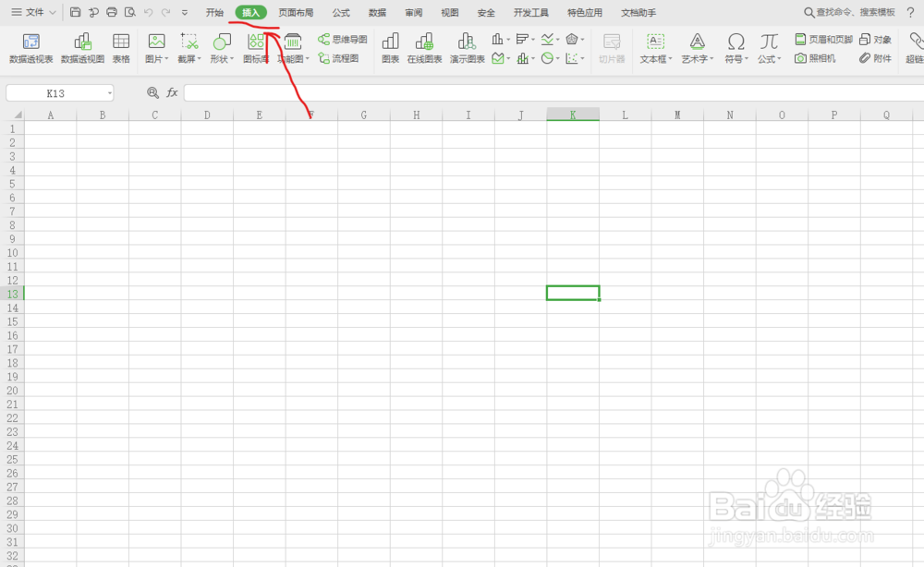Open the 截屏 screenshot dropdown
Image resolution: width=924 pixels, height=567 pixels.
189,48
